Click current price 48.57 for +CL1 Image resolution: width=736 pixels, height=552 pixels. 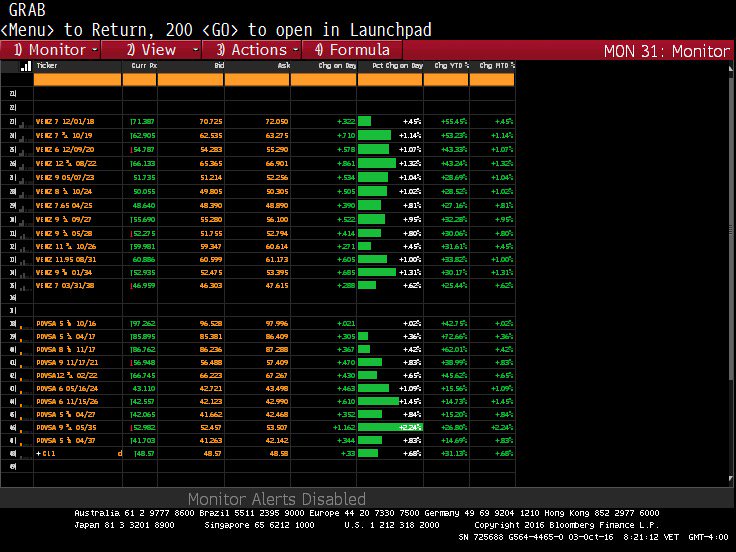pos(144,453)
